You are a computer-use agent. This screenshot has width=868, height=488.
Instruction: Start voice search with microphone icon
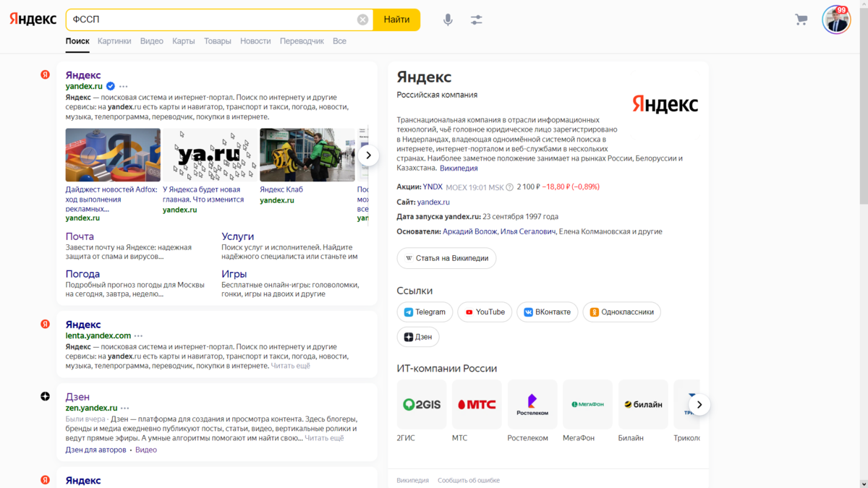(448, 20)
